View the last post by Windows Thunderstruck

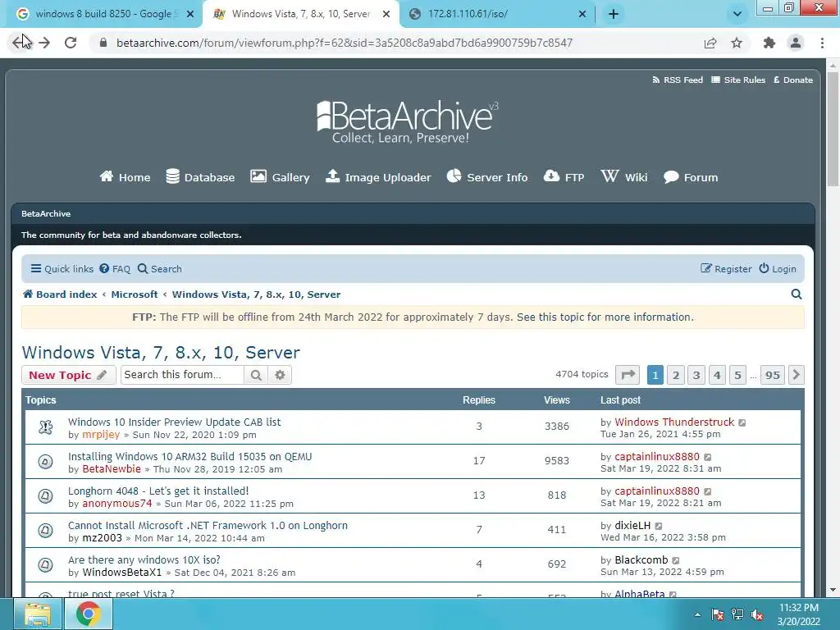point(742,422)
